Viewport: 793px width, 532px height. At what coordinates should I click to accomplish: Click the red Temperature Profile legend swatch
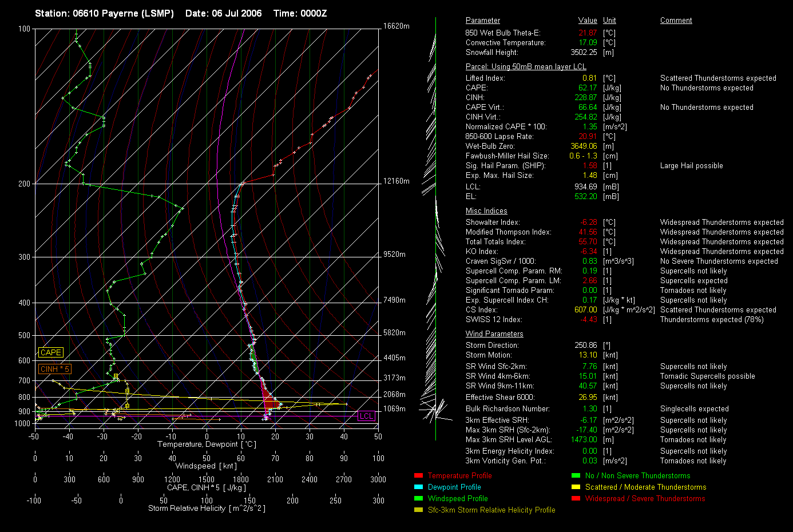[418, 475]
